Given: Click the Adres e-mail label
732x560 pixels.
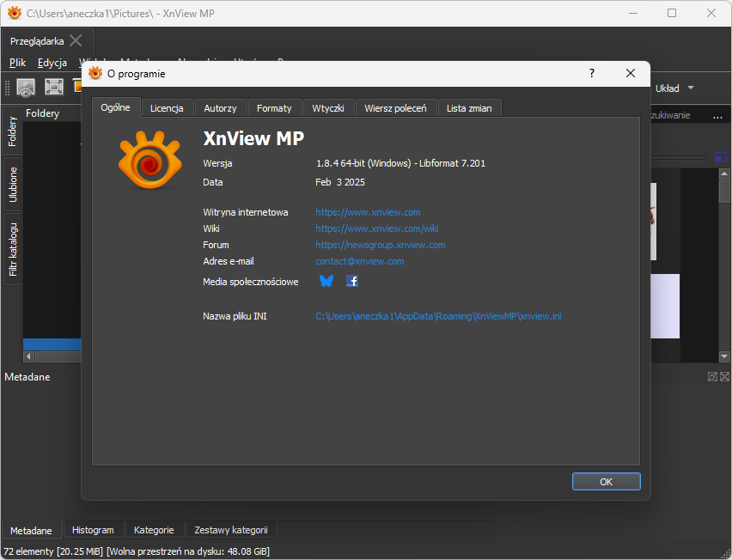Looking at the screenshot, I should (229, 261).
